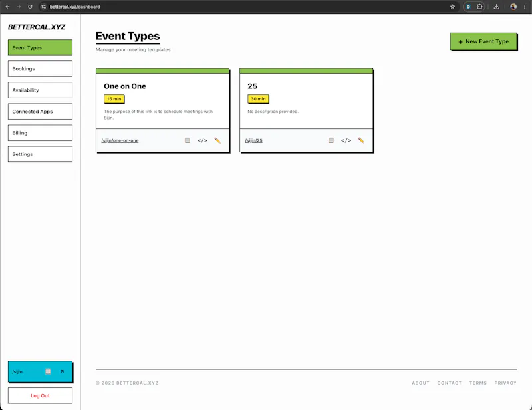Viewport: 532px width, 410px height.
Task: Open the Contact footer link
Action: (450, 383)
